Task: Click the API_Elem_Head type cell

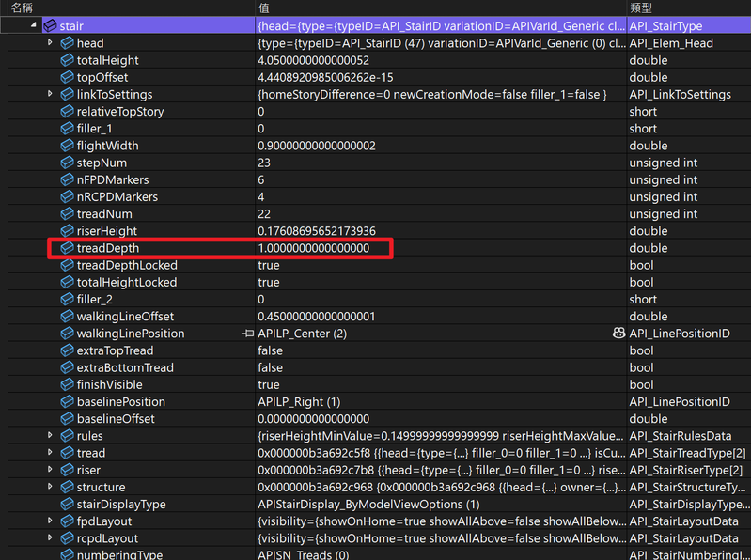Action: click(671, 43)
